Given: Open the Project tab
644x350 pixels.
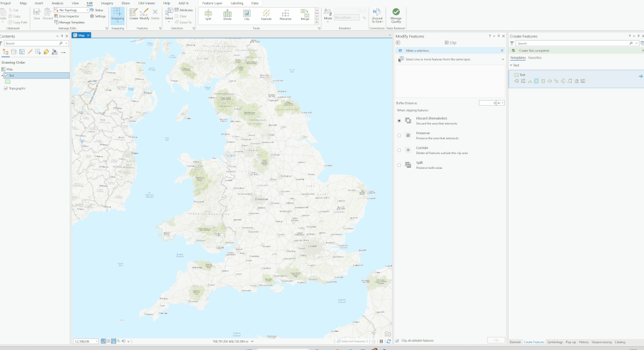Looking at the screenshot, I should point(5,3).
